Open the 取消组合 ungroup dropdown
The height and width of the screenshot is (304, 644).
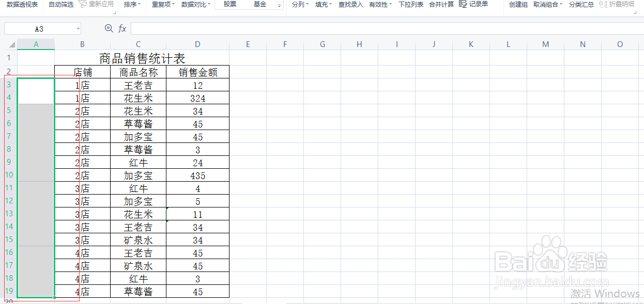pos(548,4)
